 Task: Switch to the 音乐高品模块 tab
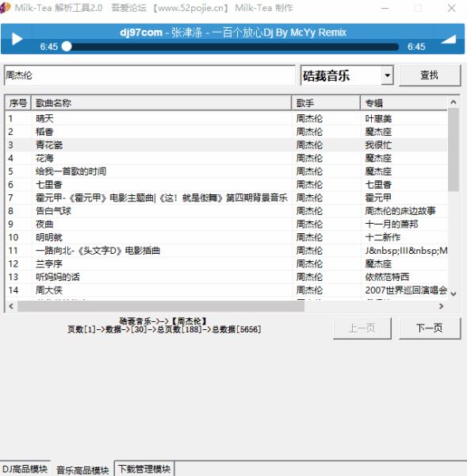(x=82, y=470)
